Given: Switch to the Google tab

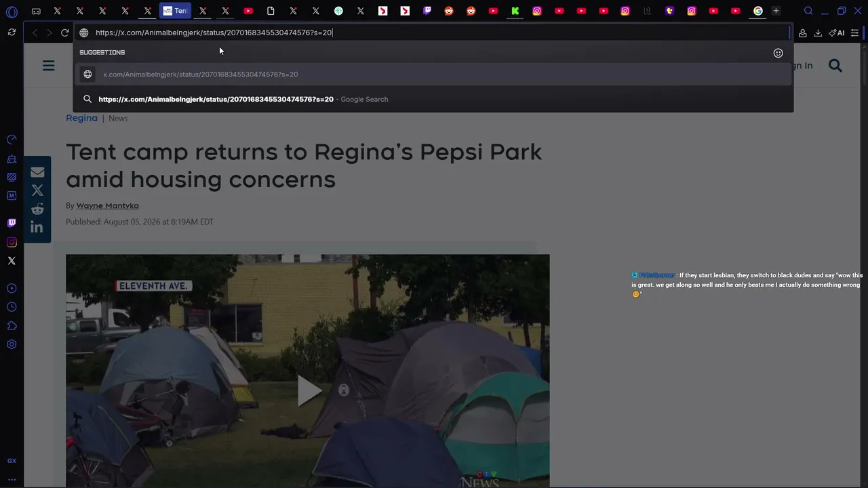Looking at the screenshot, I should tap(758, 11).
